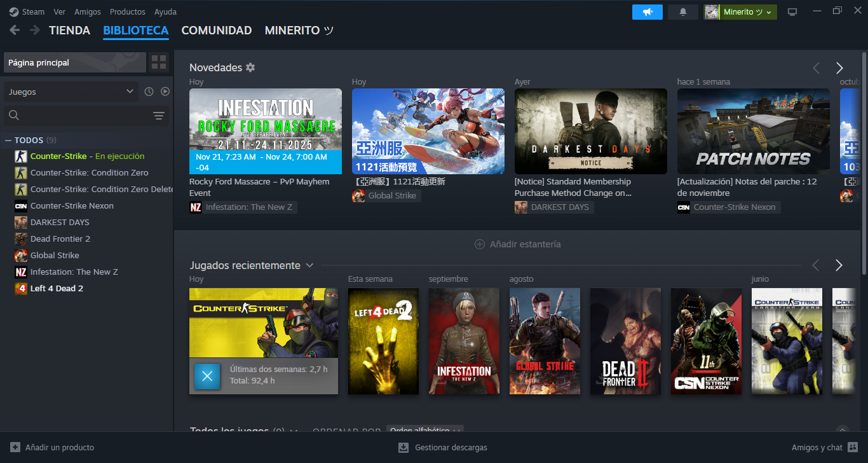Collapse the TODOS game list section

pos(8,140)
